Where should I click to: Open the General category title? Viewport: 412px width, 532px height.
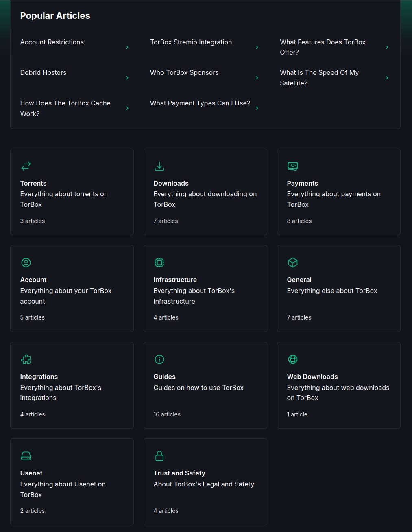click(299, 280)
